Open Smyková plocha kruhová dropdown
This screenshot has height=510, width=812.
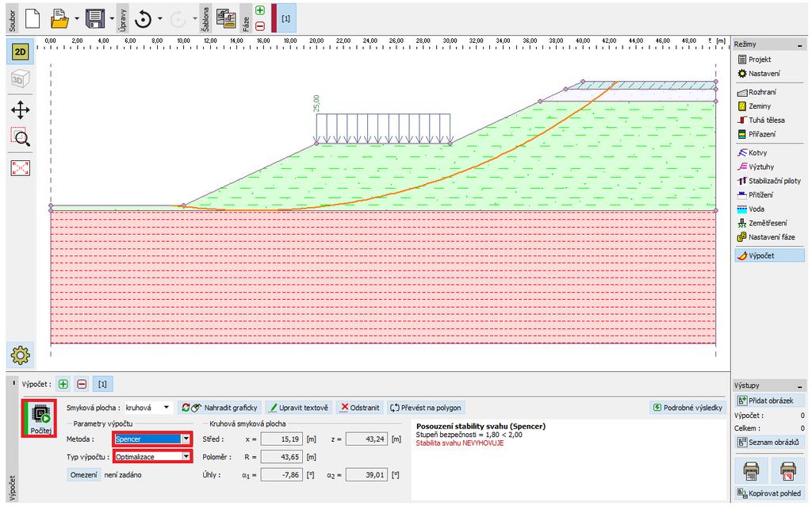click(x=148, y=408)
